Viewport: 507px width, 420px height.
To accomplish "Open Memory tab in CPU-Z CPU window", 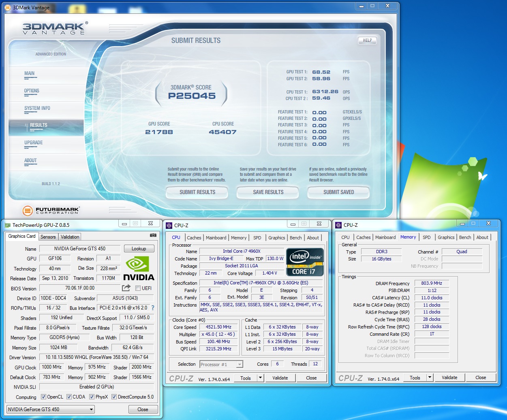I will tap(239, 238).
